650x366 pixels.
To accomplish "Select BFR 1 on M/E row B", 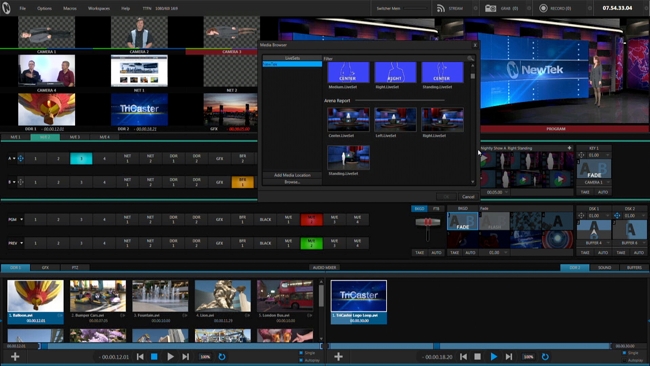I will click(243, 182).
